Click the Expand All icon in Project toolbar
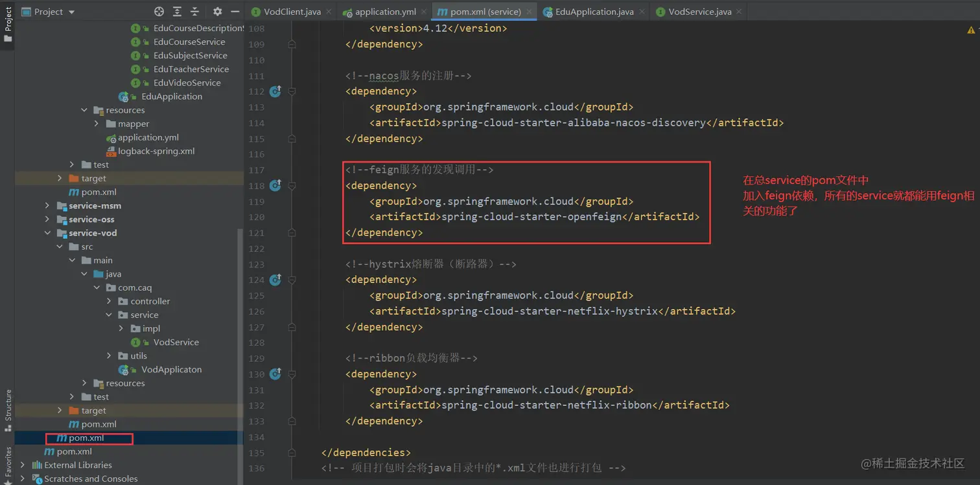The width and height of the screenshot is (980, 485). tap(177, 12)
